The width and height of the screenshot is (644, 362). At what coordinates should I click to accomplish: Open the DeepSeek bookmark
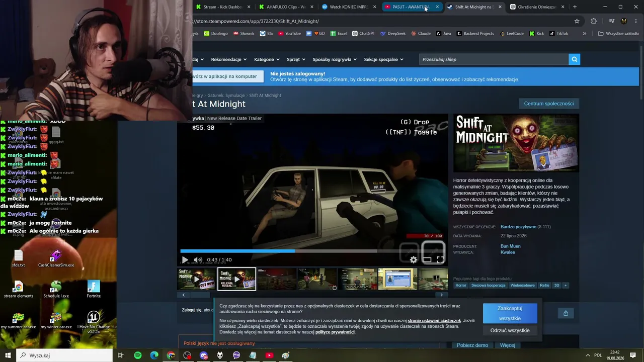(393, 34)
